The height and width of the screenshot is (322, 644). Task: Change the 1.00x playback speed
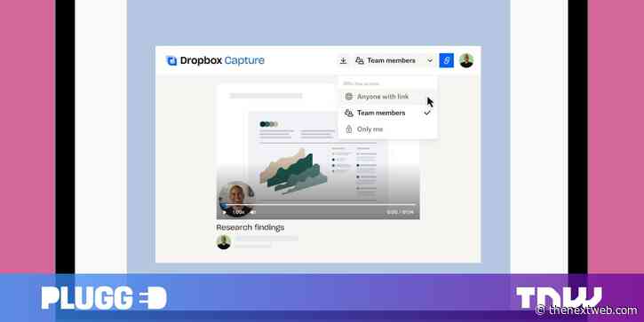[x=239, y=212]
